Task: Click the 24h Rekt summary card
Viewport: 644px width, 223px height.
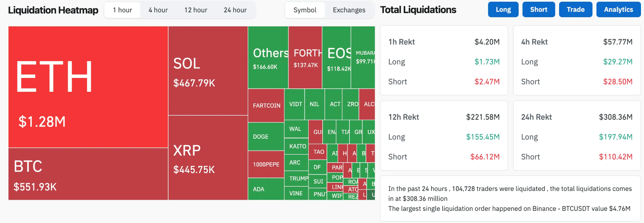Action: coord(577,136)
